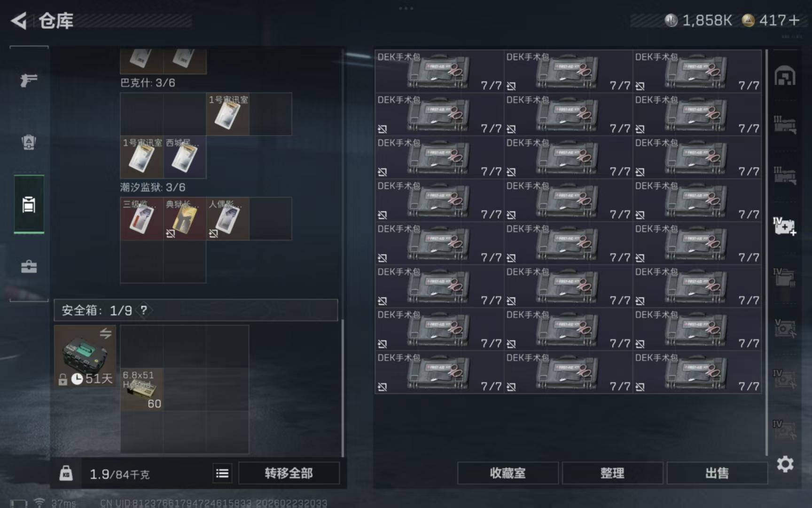Screen dimensions: 812x508
Task: Select the backpack category in left sidebar
Action: point(29,142)
